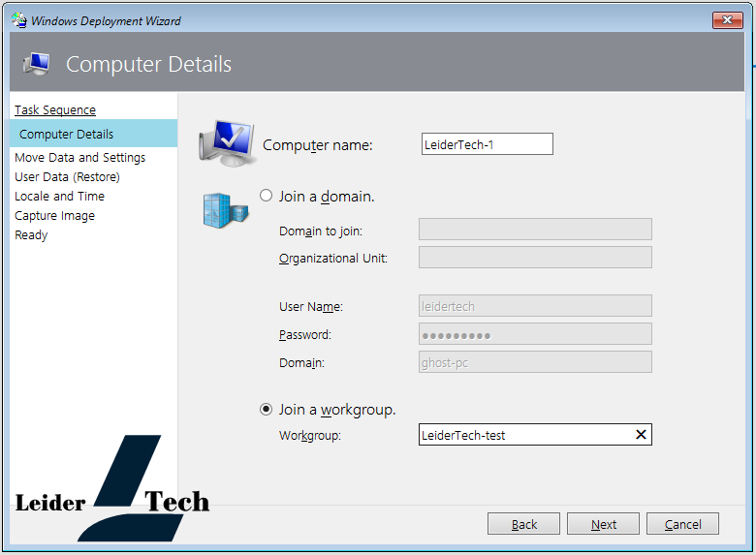This screenshot has height=555, width=756.
Task: Click the User Name field showing leidertech
Action: [535, 306]
